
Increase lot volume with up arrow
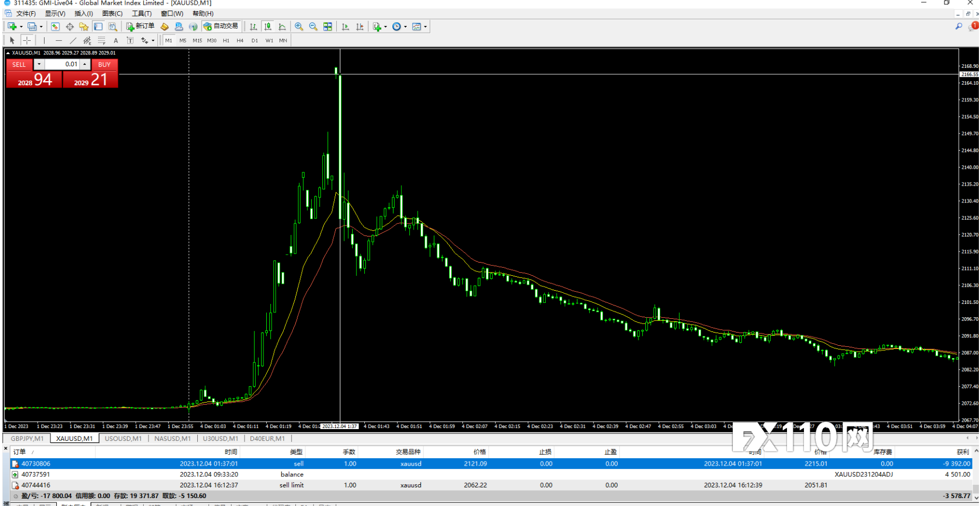[x=85, y=64]
